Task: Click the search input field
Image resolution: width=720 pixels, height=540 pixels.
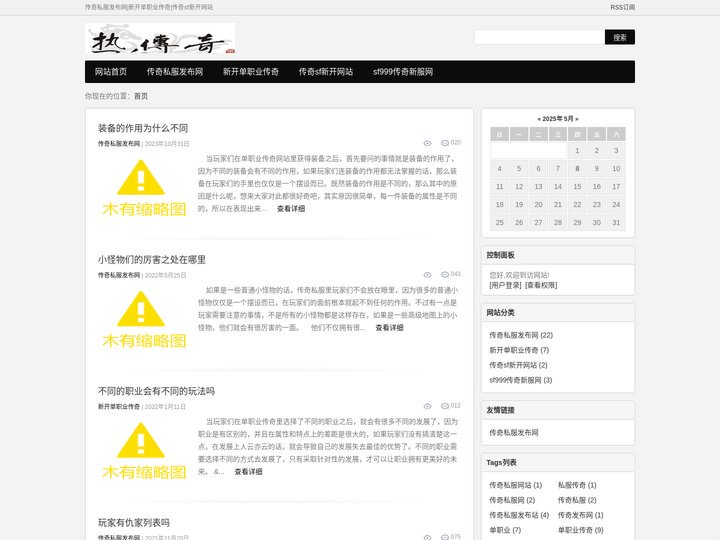Action: [x=539, y=37]
